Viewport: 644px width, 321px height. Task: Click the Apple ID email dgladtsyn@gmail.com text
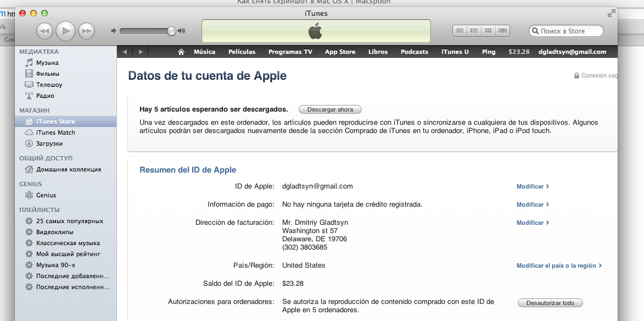[317, 186]
